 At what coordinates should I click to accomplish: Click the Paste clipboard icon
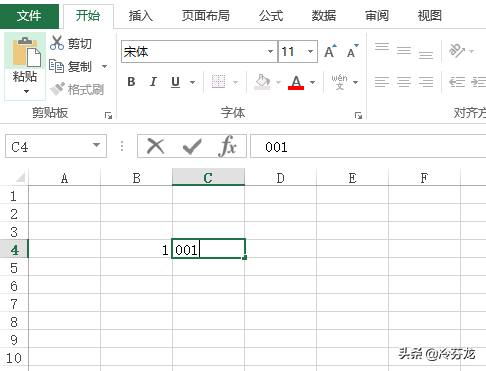[26, 52]
